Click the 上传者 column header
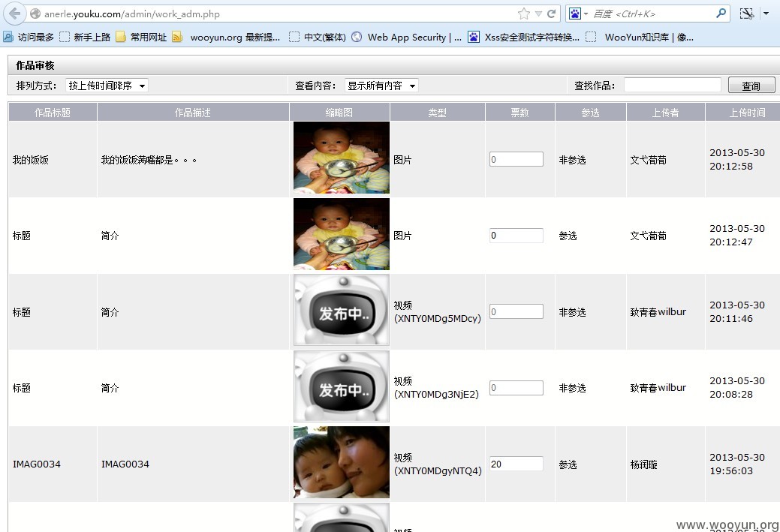 pos(666,113)
